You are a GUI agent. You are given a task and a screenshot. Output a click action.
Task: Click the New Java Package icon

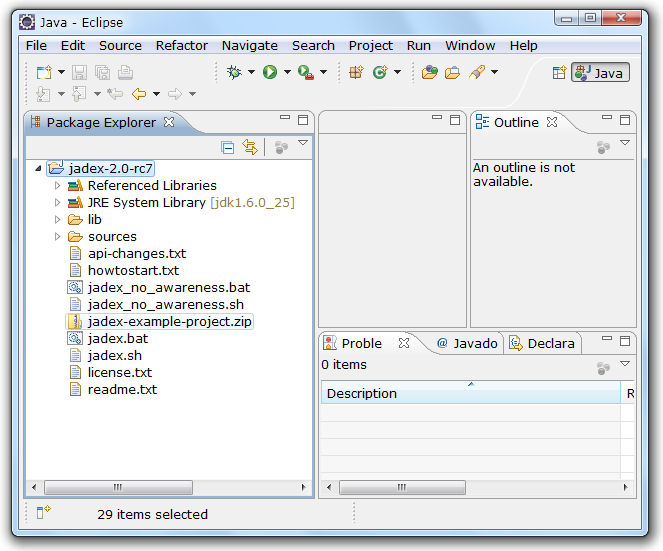[x=357, y=72]
